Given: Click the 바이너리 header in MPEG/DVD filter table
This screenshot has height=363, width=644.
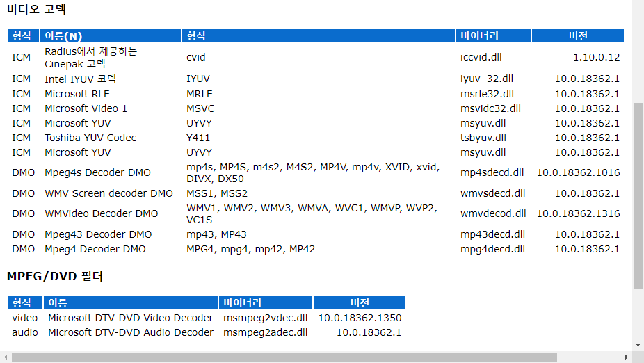Looking at the screenshot, I should [266, 302].
